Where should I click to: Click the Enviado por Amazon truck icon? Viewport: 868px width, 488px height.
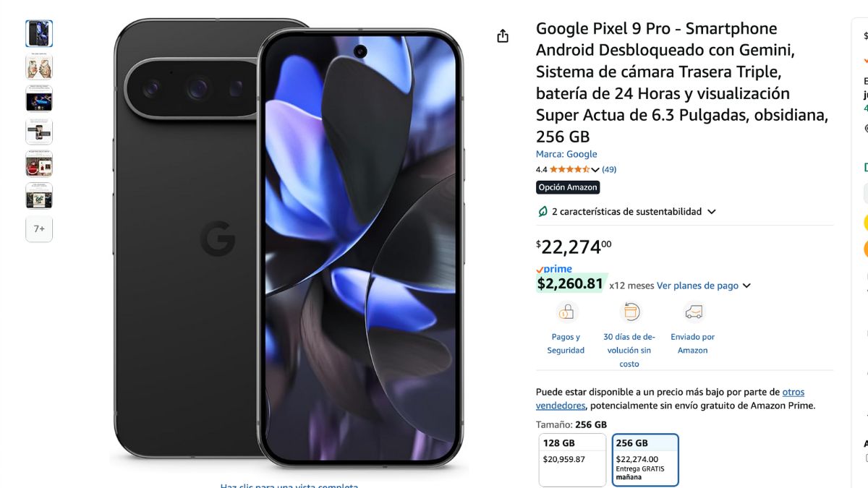pos(693,312)
